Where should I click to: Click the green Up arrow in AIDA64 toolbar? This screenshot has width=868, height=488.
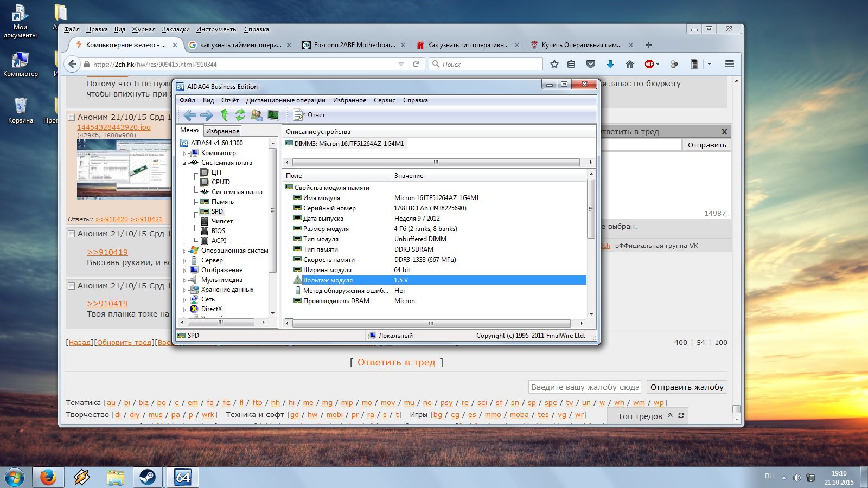coord(224,115)
